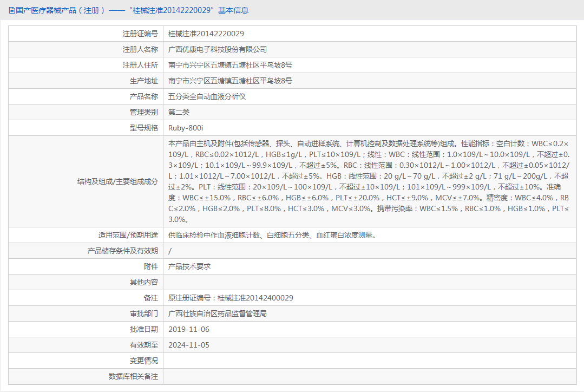Viewport: 584px width, 392px height.
Task: Click the 审批部门 label
Action: coord(144,313)
